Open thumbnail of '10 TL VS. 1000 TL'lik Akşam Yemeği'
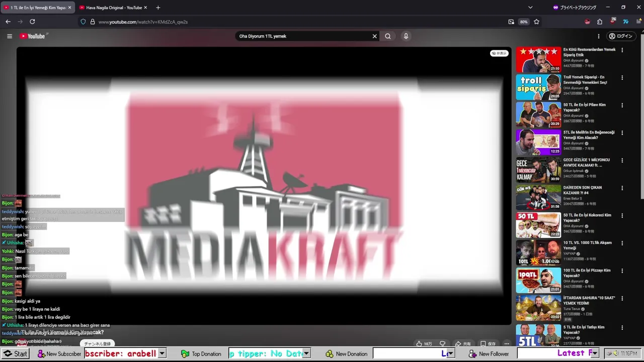 coord(538,252)
